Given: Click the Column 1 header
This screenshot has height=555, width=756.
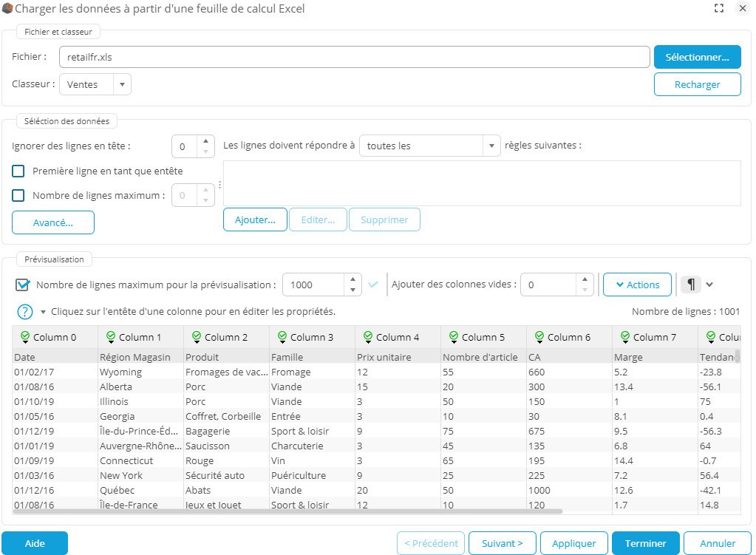Looking at the screenshot, I should pos(140,337).
